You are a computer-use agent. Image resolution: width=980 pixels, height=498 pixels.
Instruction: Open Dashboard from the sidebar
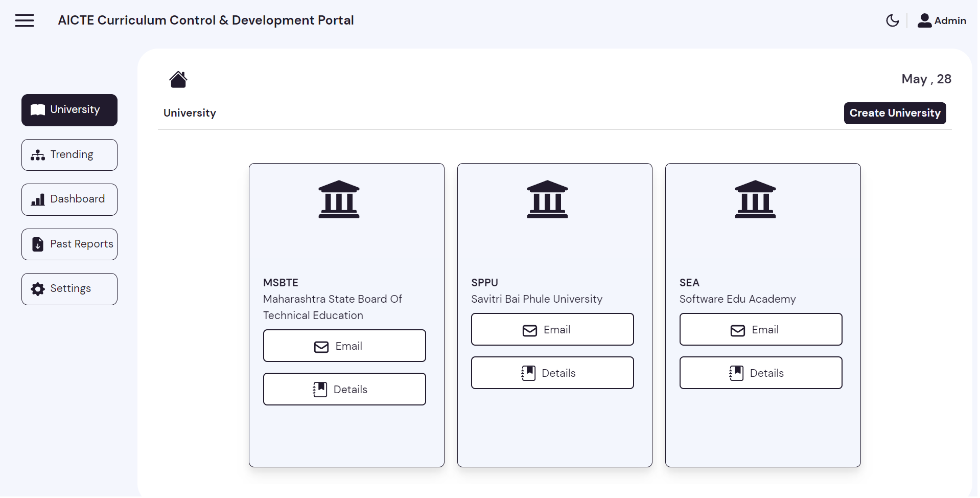click(x=69, y=199)
